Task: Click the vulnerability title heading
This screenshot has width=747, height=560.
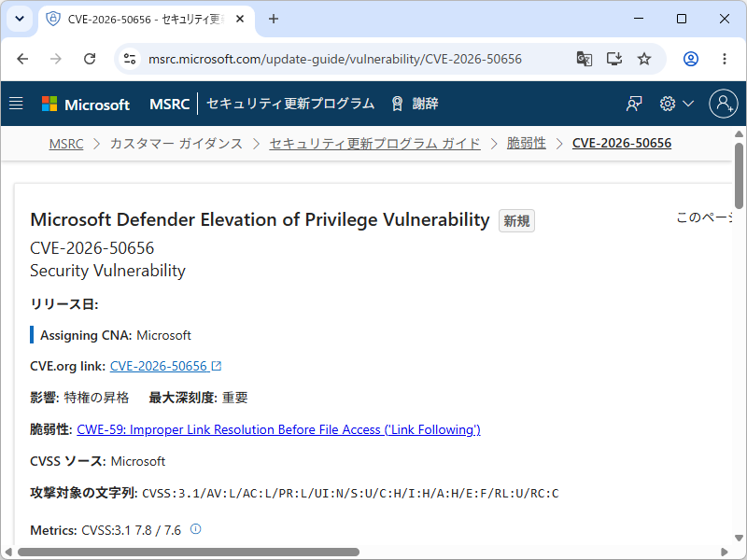Action: tap(261, 219)
